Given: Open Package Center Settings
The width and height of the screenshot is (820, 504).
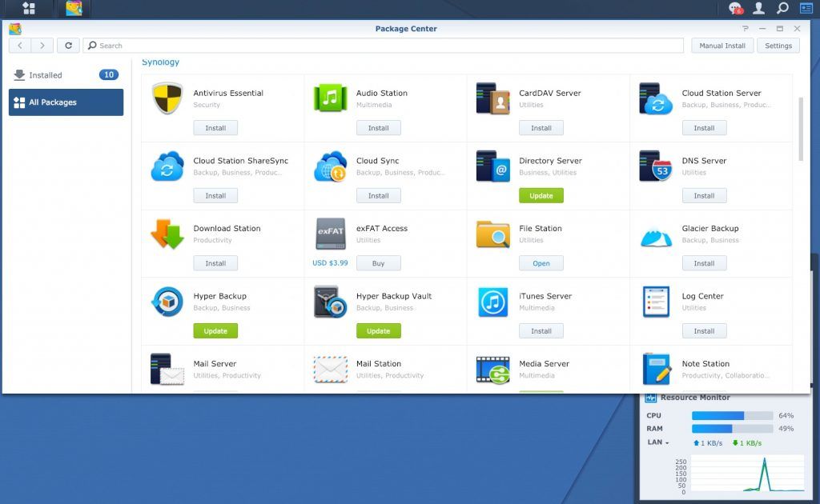Looking at the screenshot, I should pos(778,46).
